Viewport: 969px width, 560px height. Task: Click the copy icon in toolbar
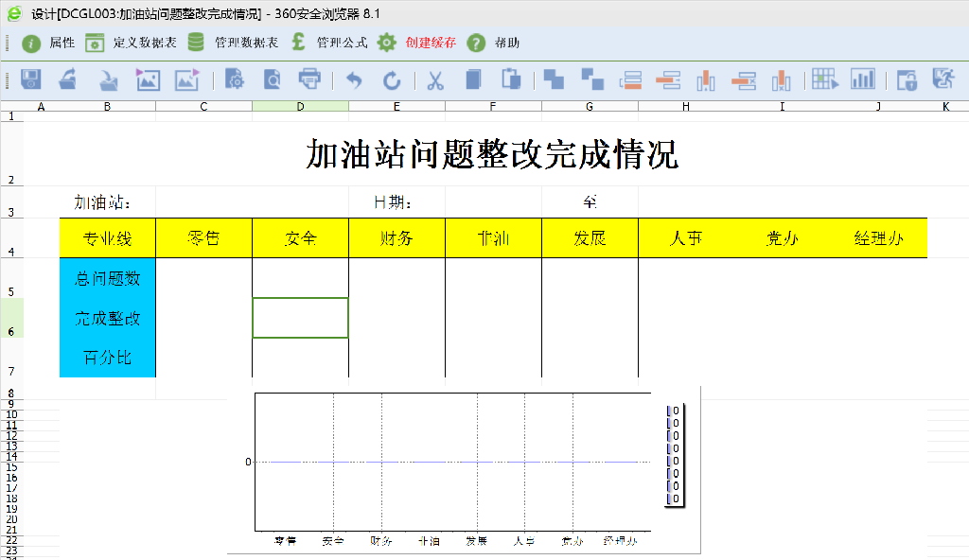point(474,80)
